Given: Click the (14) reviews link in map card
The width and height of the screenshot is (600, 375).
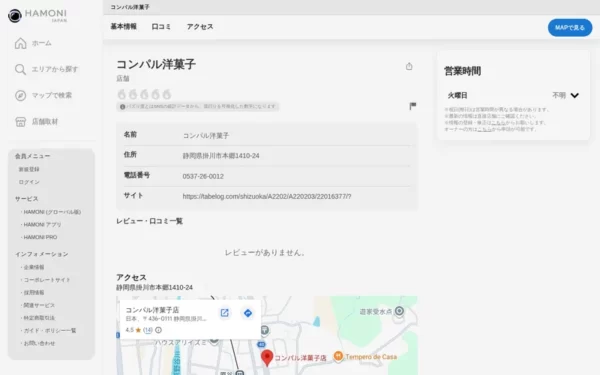Looking at the screenshot, I should click(148, 330).
